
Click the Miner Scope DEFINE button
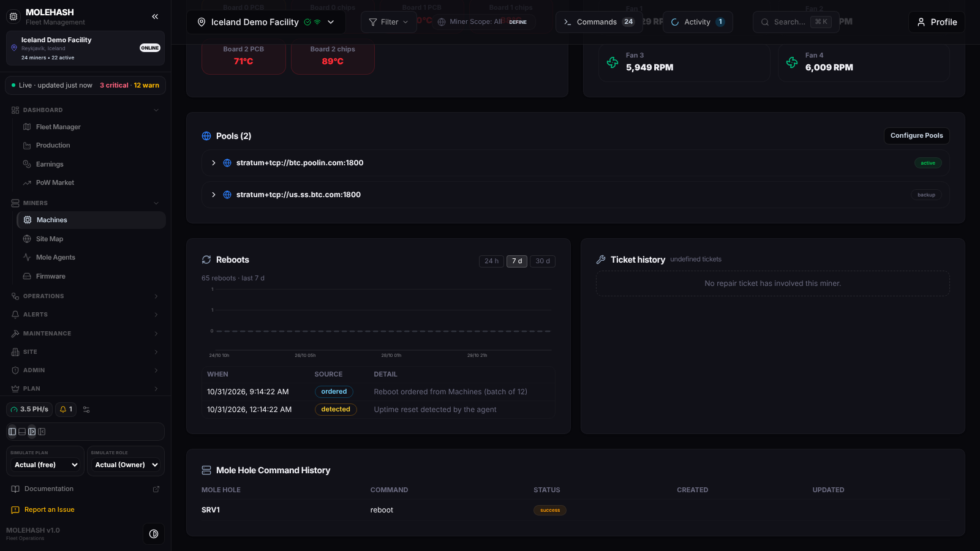click(518, 22)
